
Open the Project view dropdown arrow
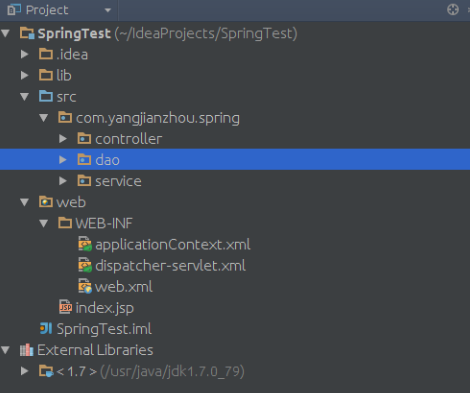pos(108,10)
